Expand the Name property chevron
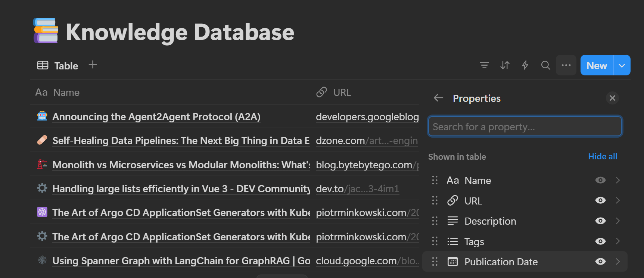The image size is (644, 278). tap(618, 180)
